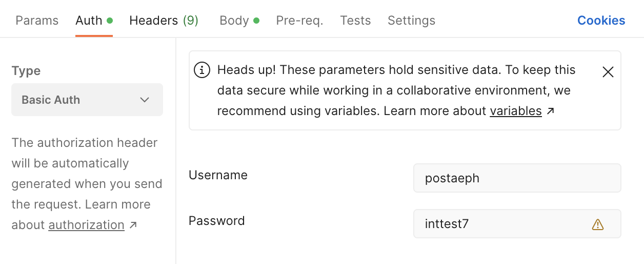
Task: Open the authorization documentation link
Action: click(86, 225)
